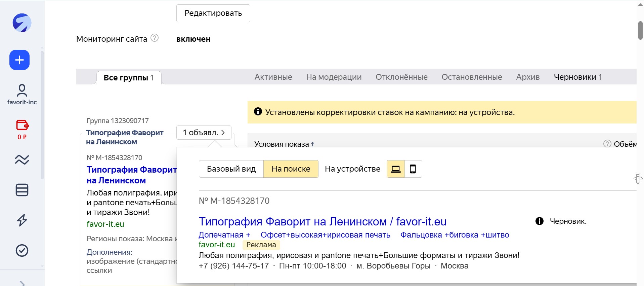This screenshot has height=286, width=644.
Task: Open the На модерации tab
Action: coord(334,77)
